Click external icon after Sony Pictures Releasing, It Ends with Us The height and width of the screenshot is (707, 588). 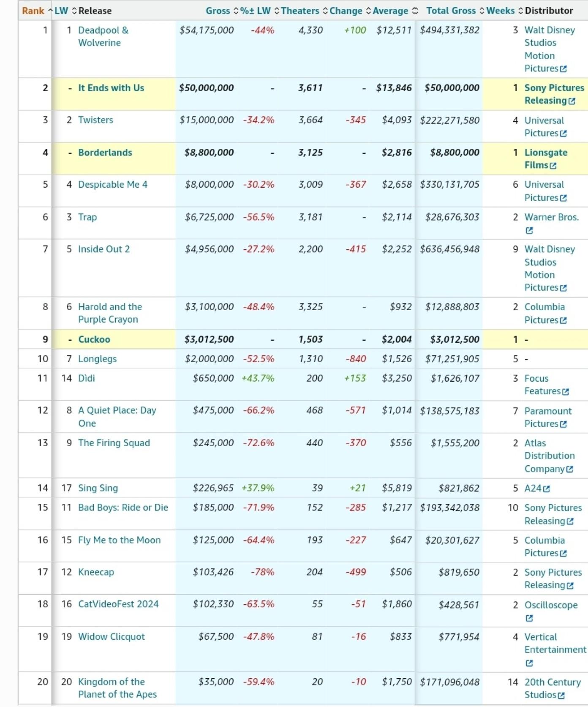point(572,101)
